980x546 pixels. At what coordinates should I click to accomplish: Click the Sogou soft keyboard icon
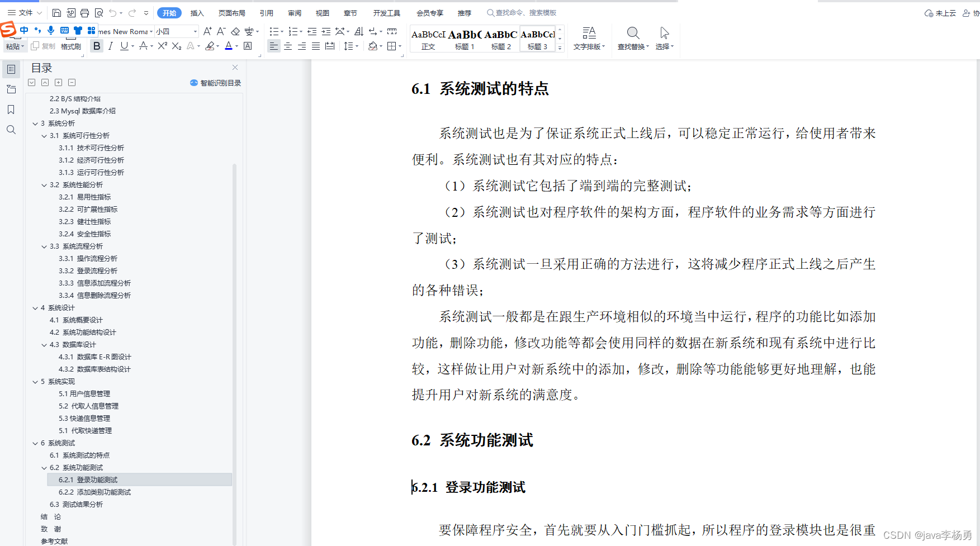point(64,30)
